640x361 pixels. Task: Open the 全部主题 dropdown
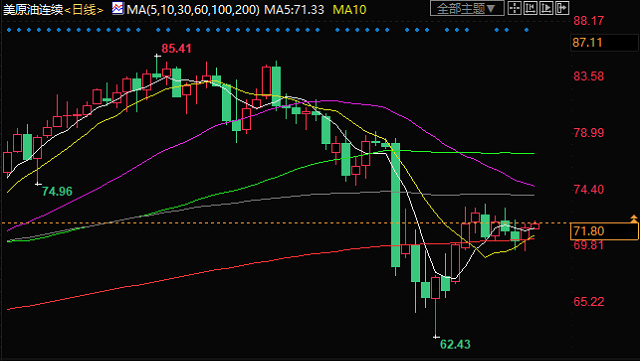point(467,8)
